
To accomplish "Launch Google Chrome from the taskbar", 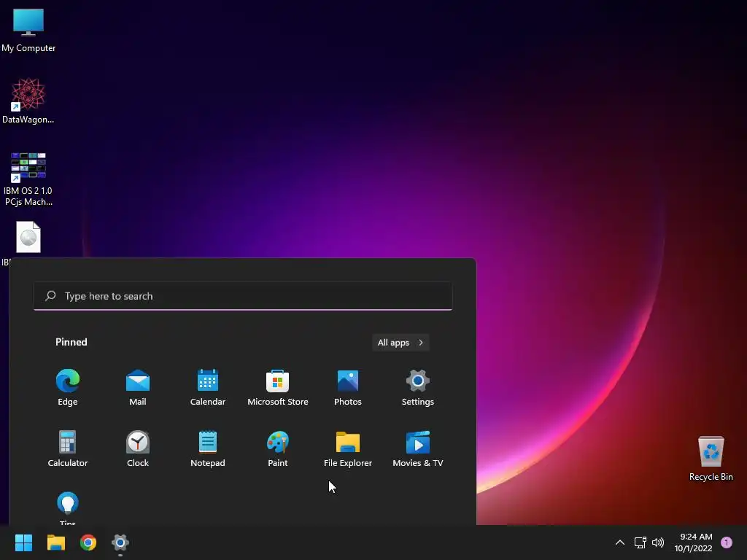I will pos(88,542).
